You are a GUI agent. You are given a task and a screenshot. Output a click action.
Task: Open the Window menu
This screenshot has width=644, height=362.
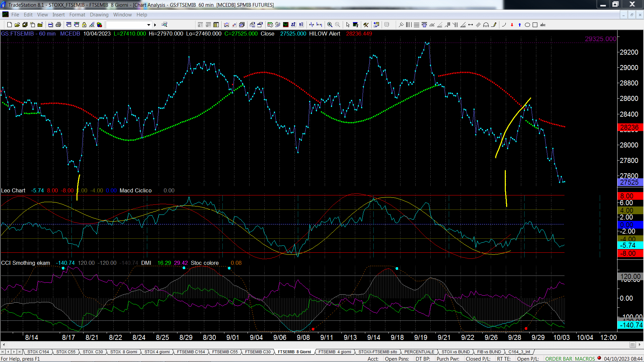coord(122,15)
